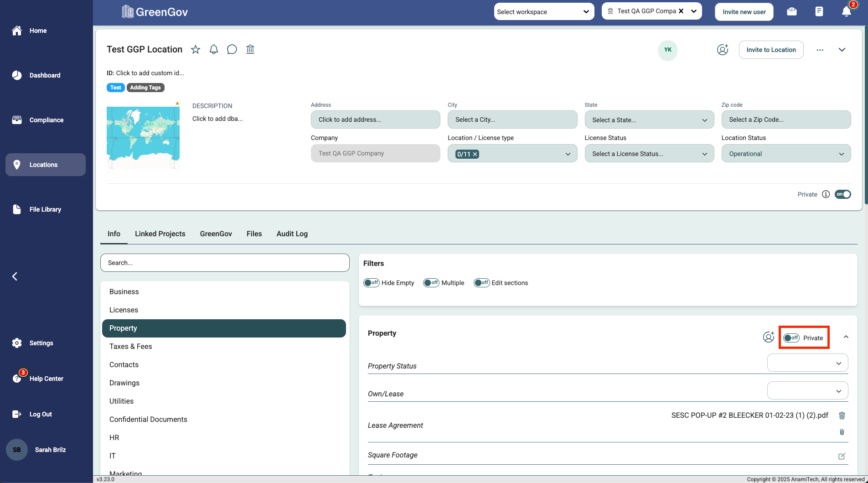Click the world map thumbnail image

(143, 137)
